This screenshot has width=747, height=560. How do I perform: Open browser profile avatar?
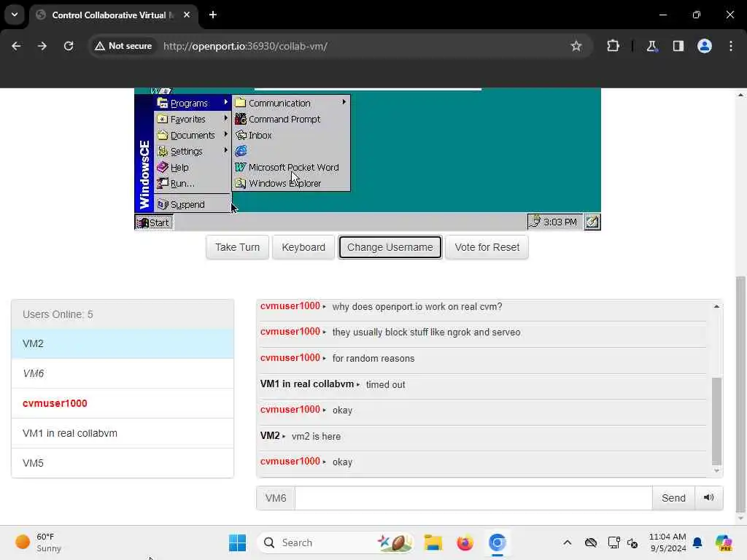tap(704, 46)
